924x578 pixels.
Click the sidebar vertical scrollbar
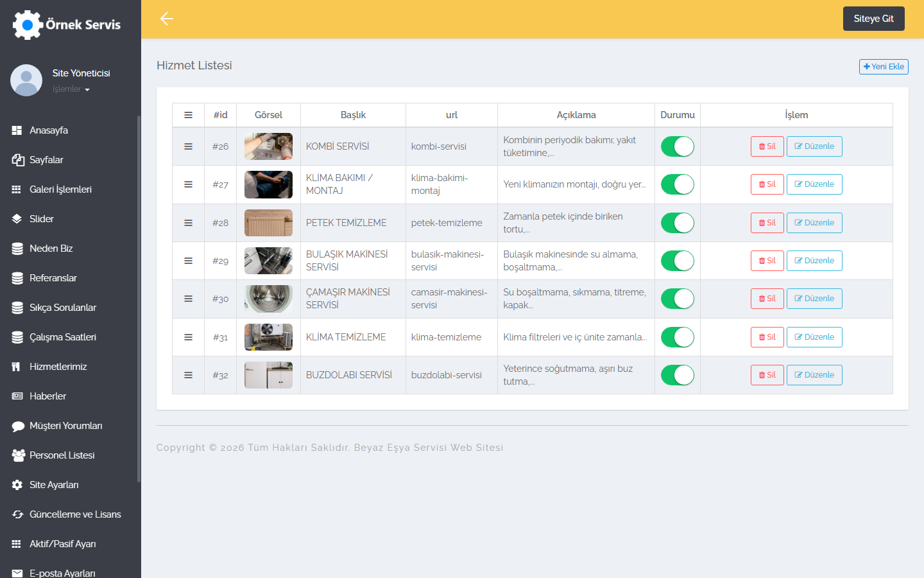(139, 299)
